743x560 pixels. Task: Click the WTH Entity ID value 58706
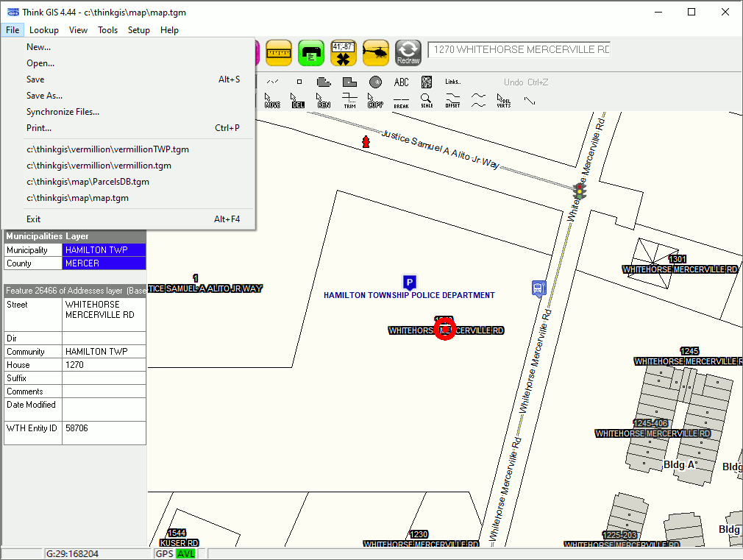click(104, 433)
